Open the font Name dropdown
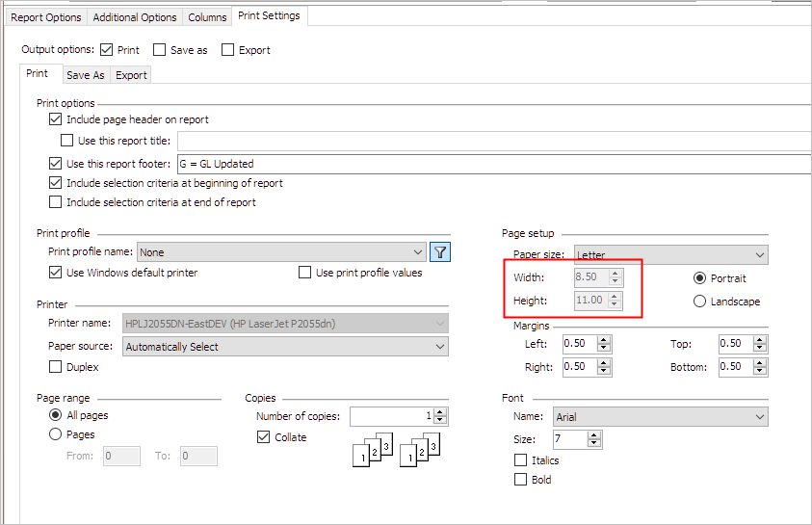This screenshot has height=525, width=812. click(x=760, y=417)
